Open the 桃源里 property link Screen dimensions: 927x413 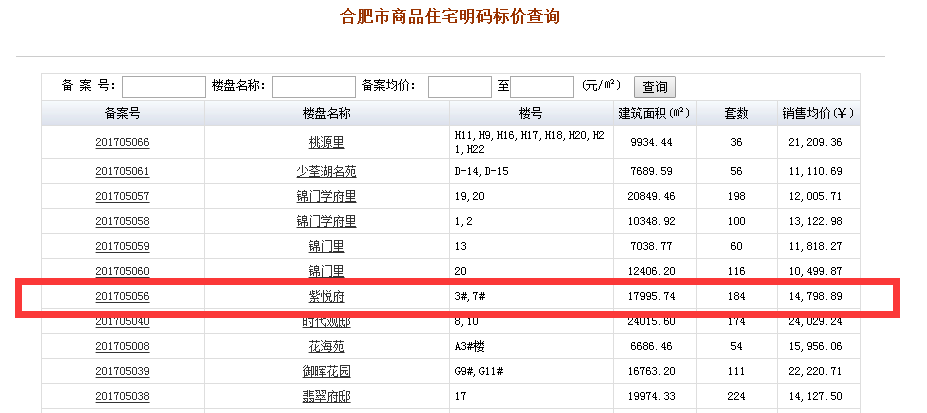pos(326,143)
